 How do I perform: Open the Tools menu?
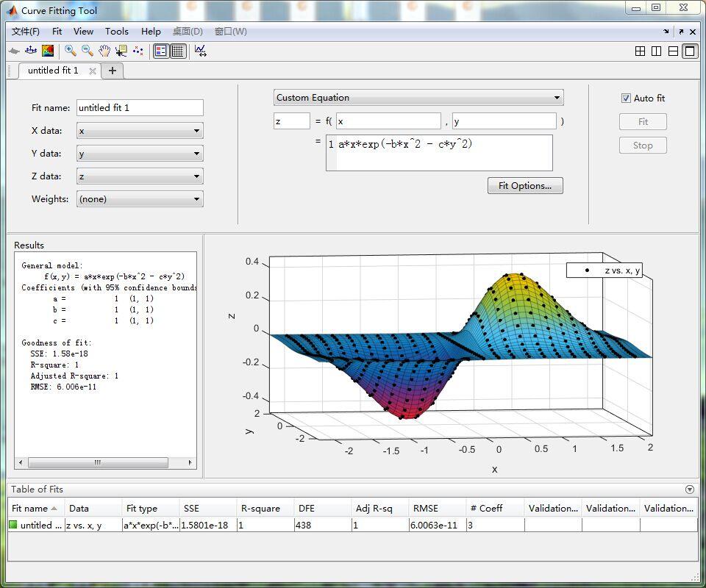point(117,32)
